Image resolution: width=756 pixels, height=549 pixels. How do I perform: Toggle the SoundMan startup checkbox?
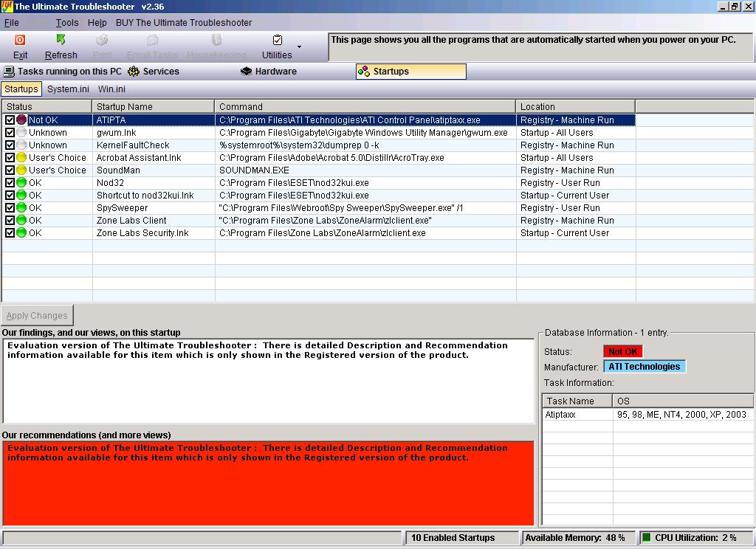(10, 170)
